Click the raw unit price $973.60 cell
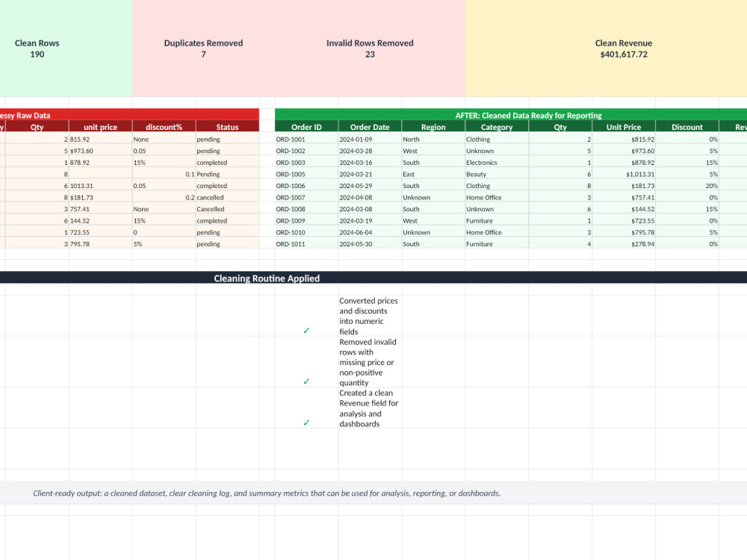This screenshot has height=560, width=747. click(101, 151)
